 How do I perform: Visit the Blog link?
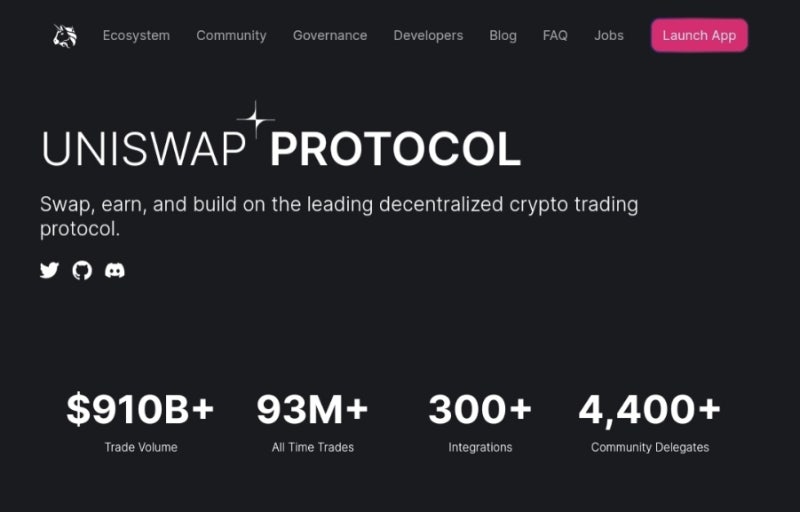coord(503,35)
